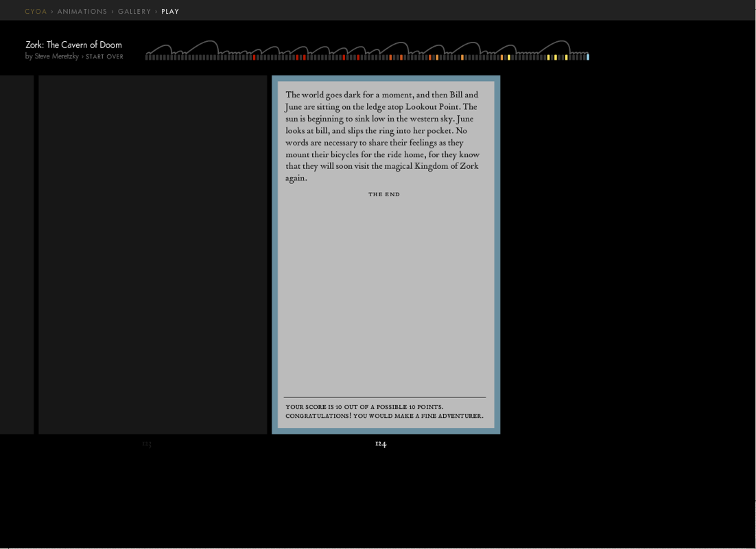Open author Steve Meretzky's link
The width and height of the screenshot is (756, 549).
click(57, 56)
